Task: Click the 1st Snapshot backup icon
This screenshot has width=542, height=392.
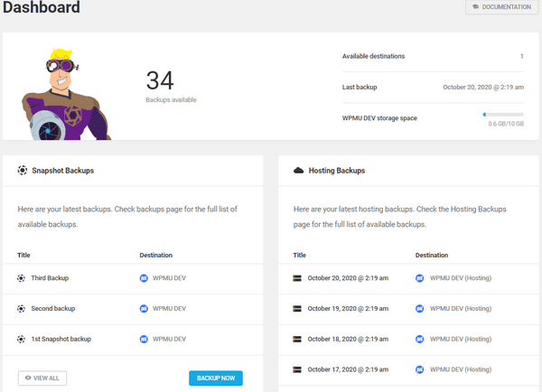Action: 21,339
